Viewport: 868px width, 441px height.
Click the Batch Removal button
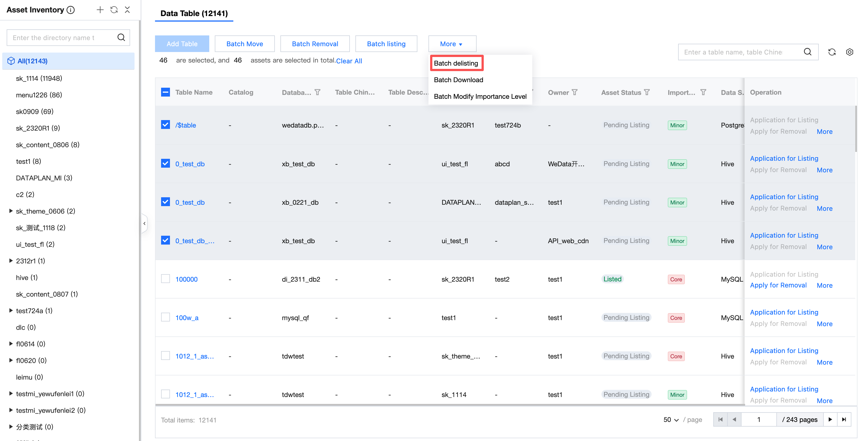(315, 44)
